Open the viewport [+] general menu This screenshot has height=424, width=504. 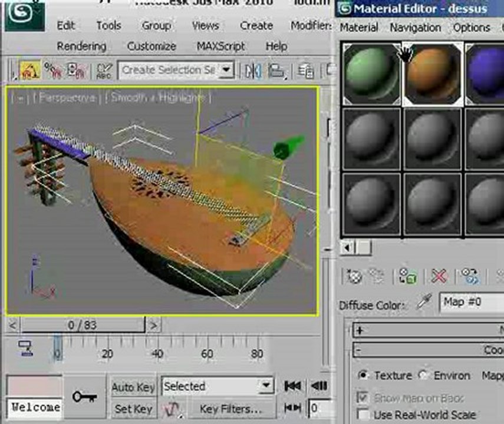19,98
